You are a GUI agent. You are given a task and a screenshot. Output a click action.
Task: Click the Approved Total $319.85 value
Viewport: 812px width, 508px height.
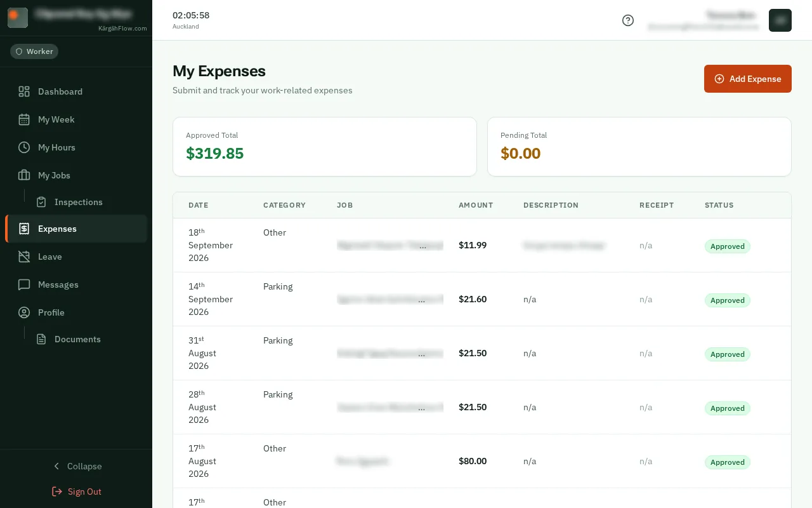pyautogui.click(x=215, y=153)
